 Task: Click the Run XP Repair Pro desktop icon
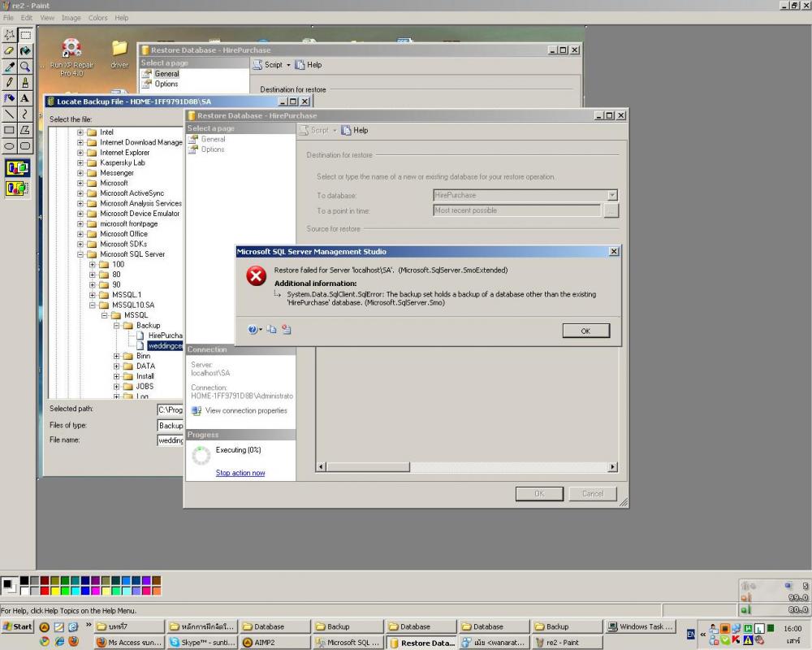tap(71, 58)
